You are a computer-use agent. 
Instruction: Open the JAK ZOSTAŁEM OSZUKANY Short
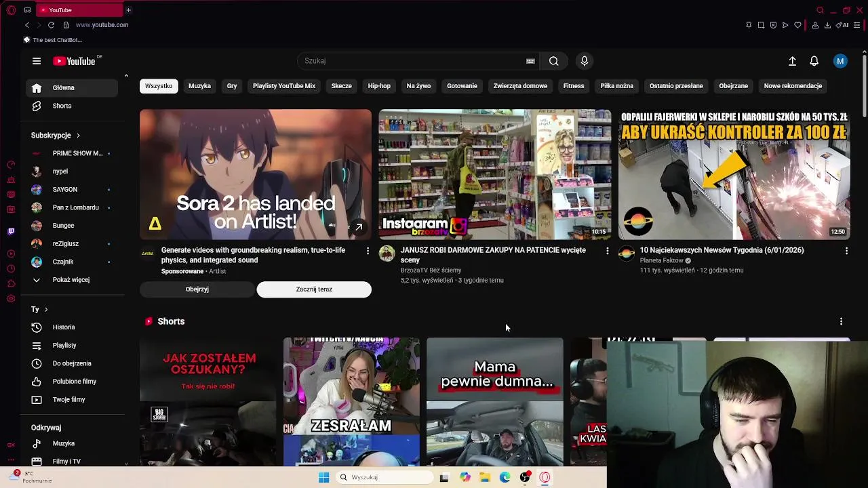208,401
